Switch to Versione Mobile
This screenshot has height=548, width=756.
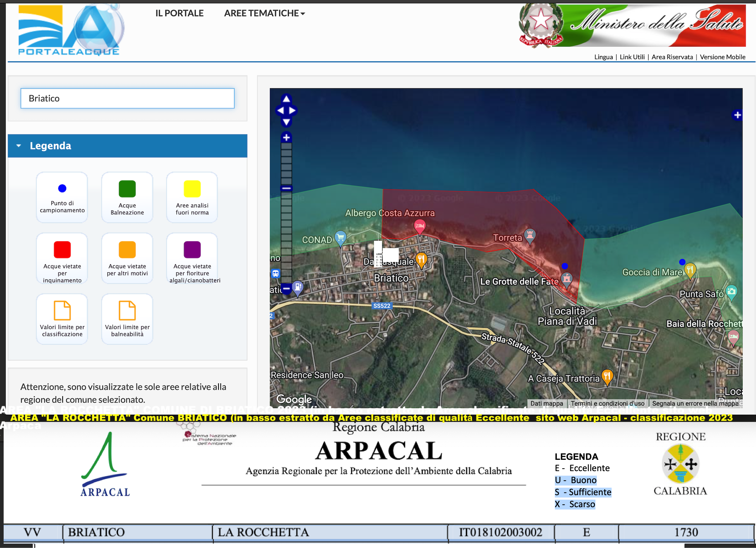click(x=722, y=57)
